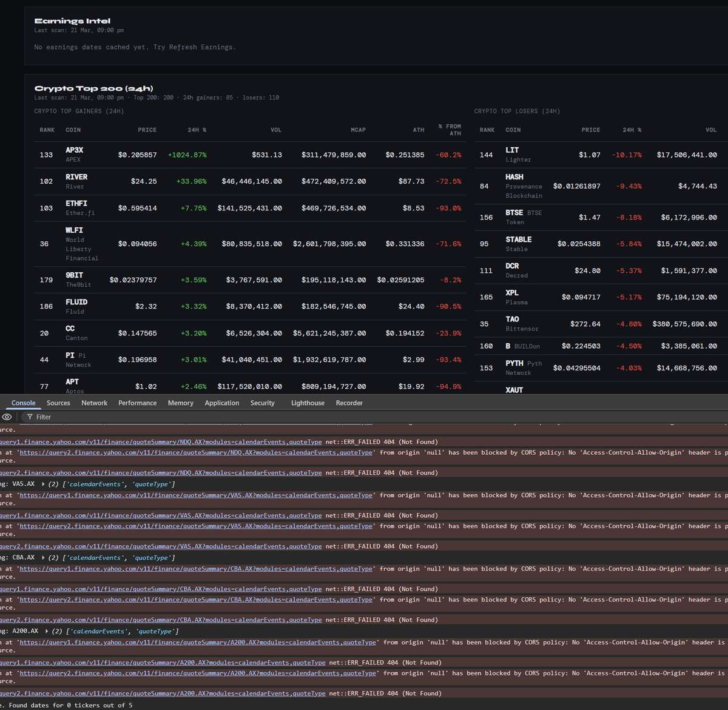This screenshot has height=710, width=728.
Task: Open the Network tab
Action: click(94, 403)
